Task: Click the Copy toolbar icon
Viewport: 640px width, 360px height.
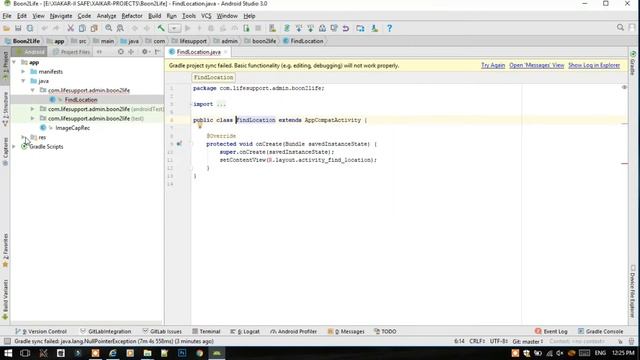Action: pos(82,28)
